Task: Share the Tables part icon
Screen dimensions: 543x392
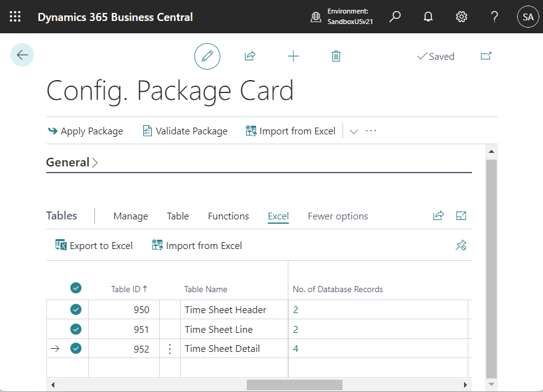Action: click(439, 216)
